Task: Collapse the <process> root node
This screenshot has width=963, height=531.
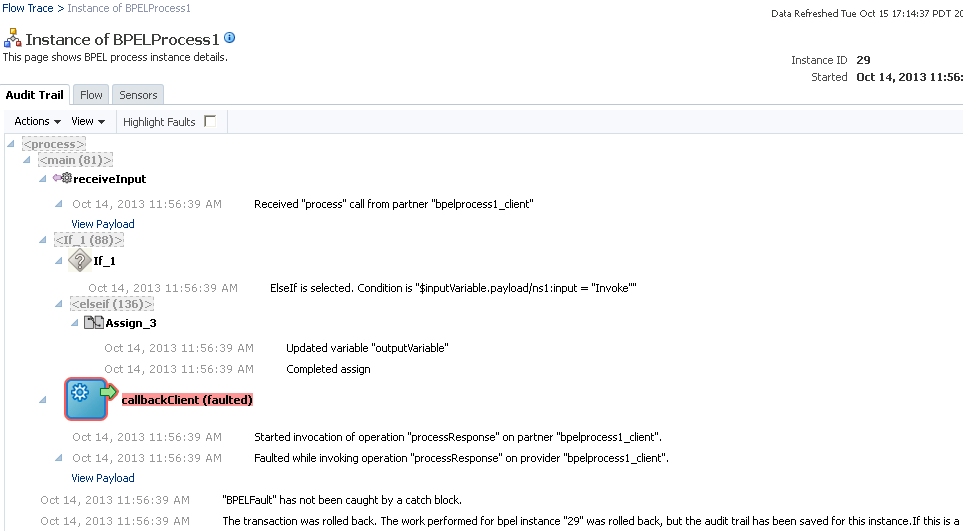Action: pos(11,144)
